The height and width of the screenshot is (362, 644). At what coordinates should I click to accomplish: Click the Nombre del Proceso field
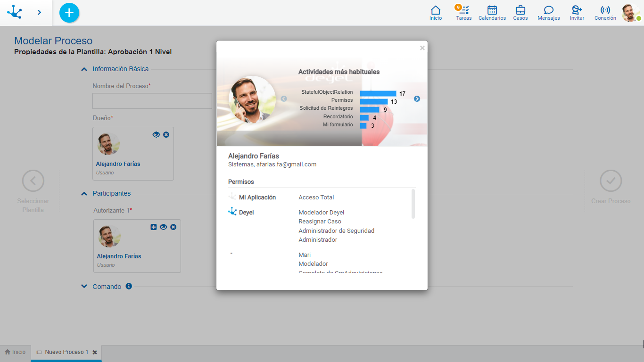tap(152, 101)
